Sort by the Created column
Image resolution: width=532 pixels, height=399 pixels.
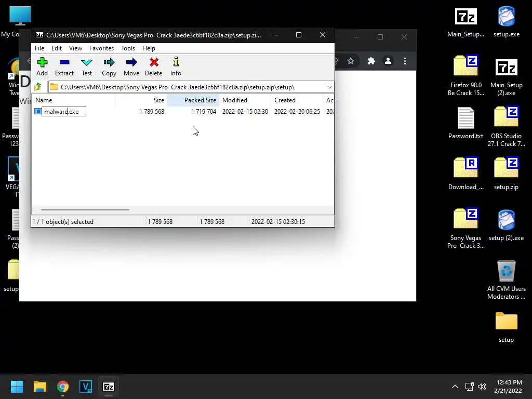(297, 100)
